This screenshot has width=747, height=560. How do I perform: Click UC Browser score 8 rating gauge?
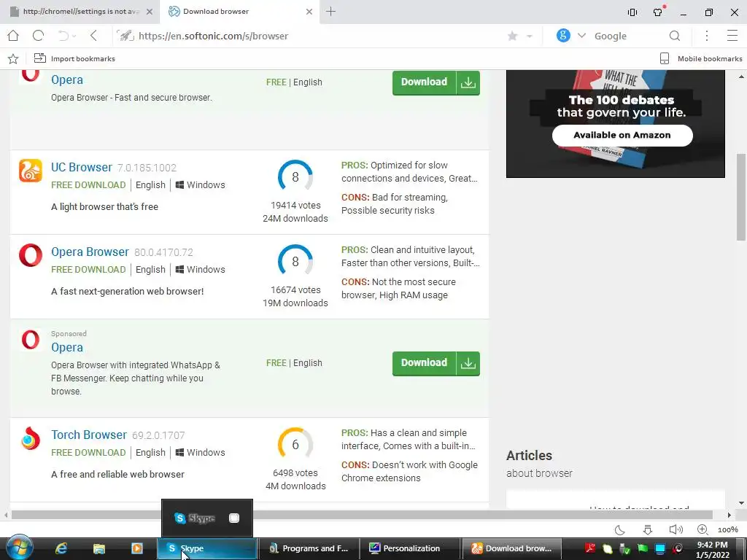click(x=295, y=176)
